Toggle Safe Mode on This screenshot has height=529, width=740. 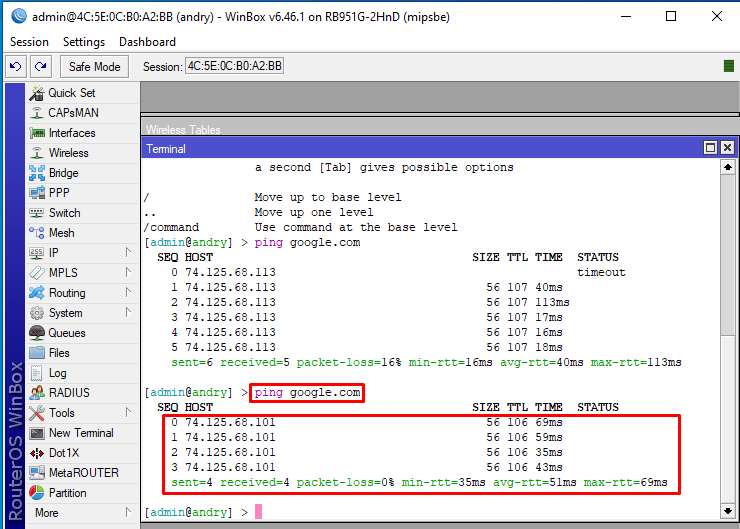tap(94, 67)
